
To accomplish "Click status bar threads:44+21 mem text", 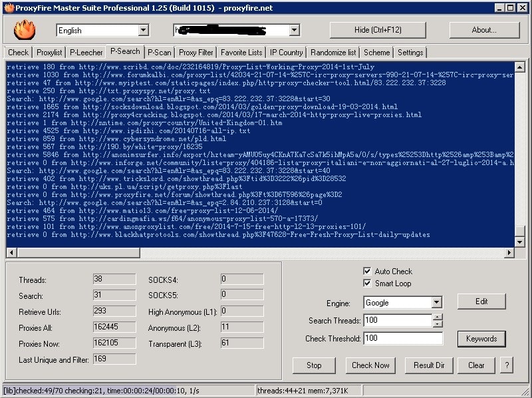I will 303,391.
